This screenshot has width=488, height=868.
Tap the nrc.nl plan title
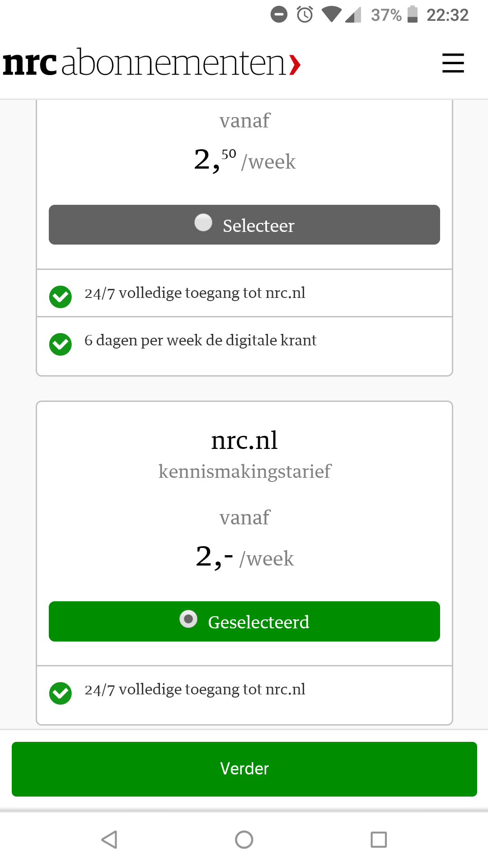pyautogui.click(x=244, y=440)
